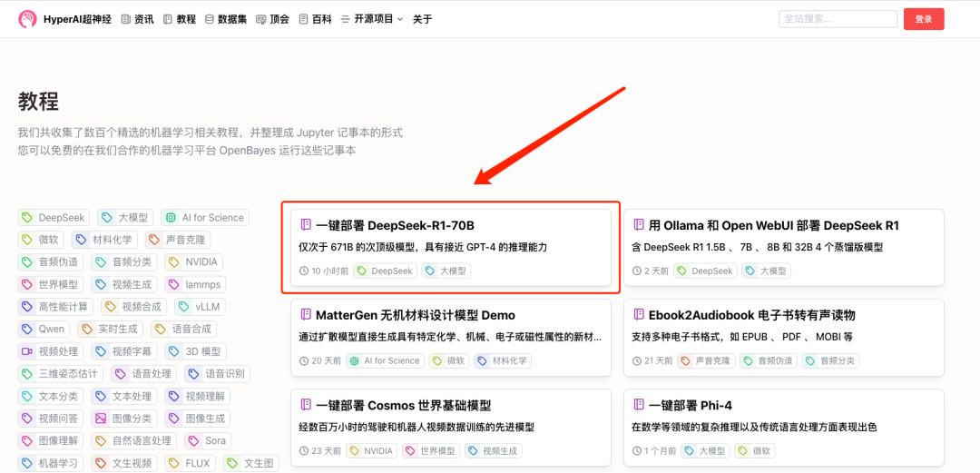Viewport: 980px width, 473px height.
Task: Open 用 Ollama 和 Open WebUI 部署 DeepSeek R1 tutorial
Action: (x=784, y=248)
